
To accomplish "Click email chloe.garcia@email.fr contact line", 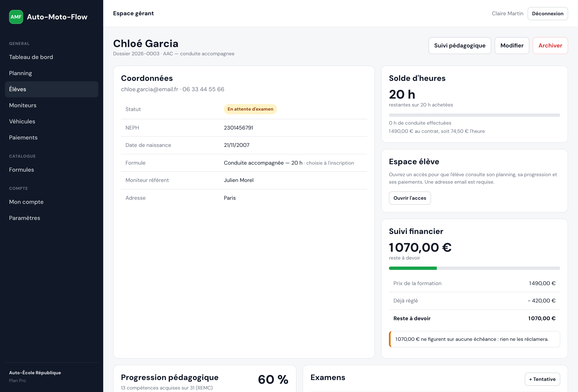I will click(x=172, y=89).
